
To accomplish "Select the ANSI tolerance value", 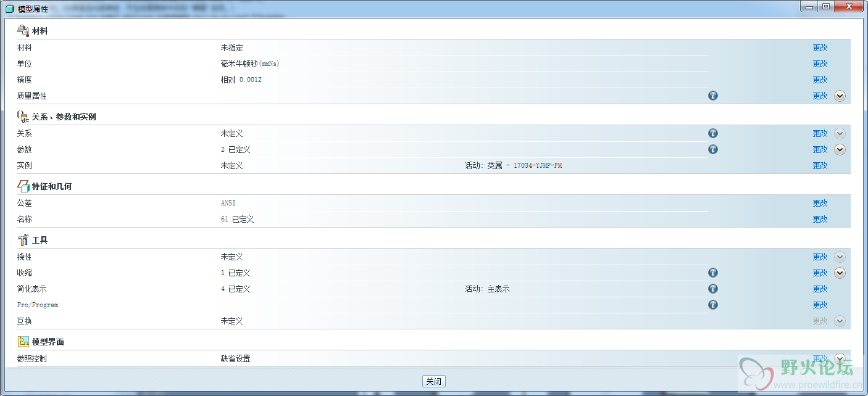I will point(228,203).
